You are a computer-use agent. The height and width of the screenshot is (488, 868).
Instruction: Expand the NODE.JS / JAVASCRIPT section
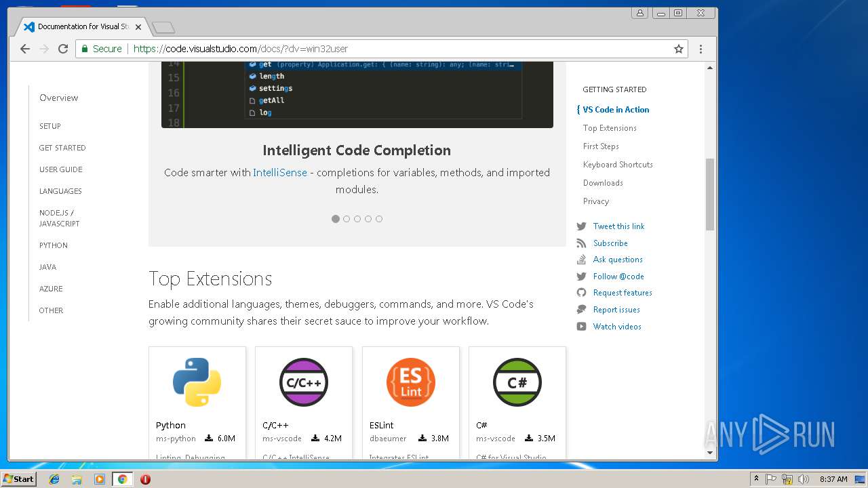point(60,218)
